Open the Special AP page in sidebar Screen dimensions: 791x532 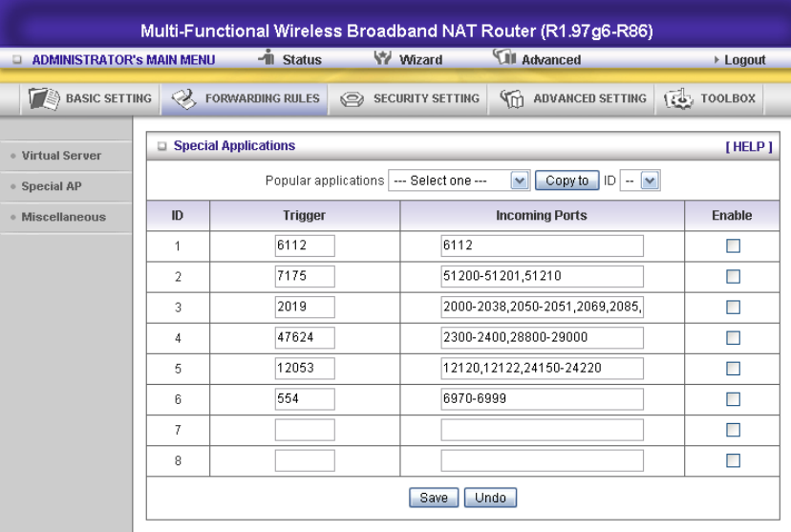[x=51, y=186]
